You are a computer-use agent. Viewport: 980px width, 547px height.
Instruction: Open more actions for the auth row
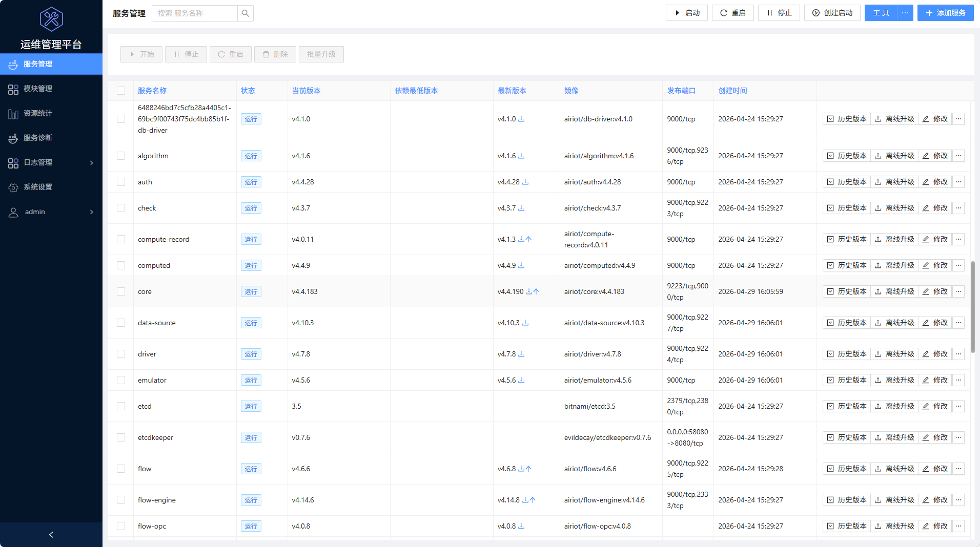tap(958, 182)
